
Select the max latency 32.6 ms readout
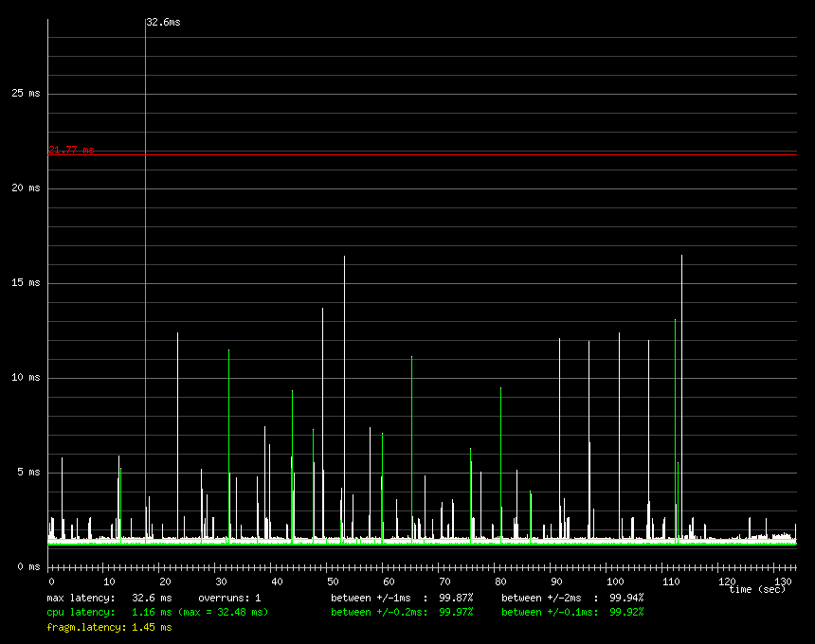coord(109,599)
